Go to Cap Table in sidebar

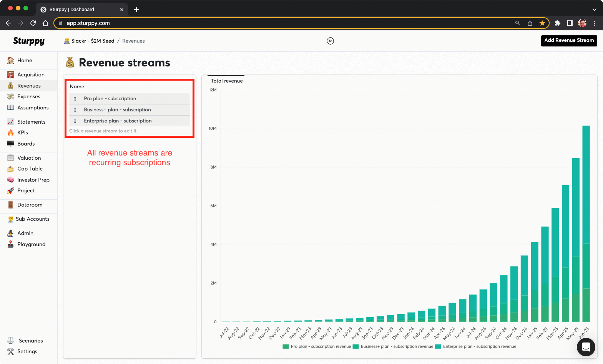(x=30, y=169)
